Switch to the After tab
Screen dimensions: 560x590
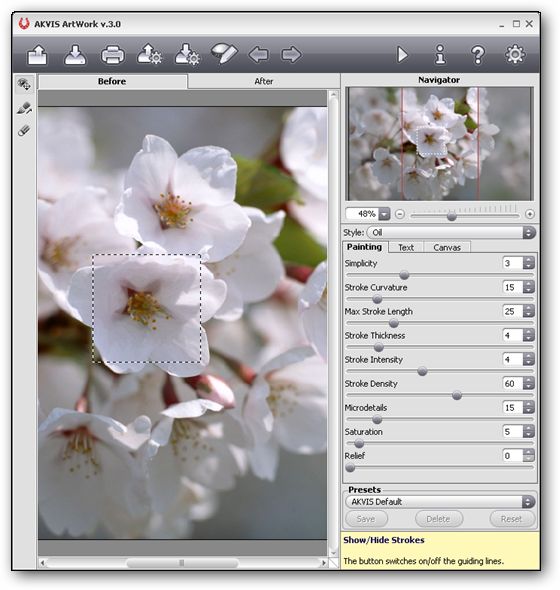tap(263, 81)
